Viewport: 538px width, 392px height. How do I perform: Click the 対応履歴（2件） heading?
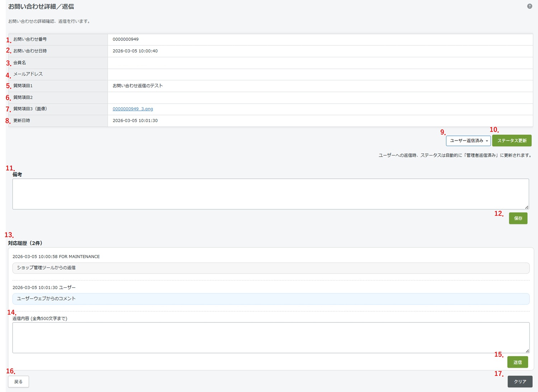(x=25, y=243)
